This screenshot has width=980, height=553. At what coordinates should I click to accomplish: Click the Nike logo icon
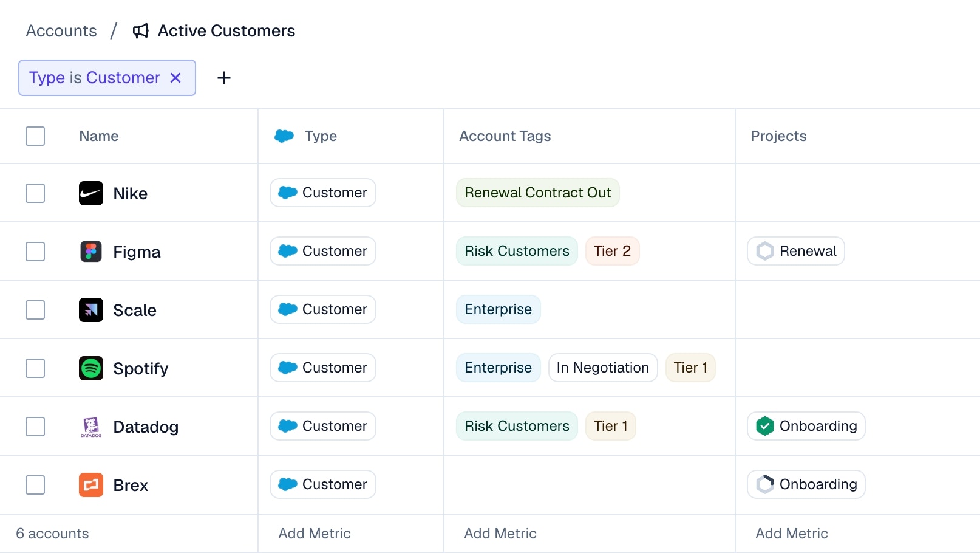pos(91,193)
